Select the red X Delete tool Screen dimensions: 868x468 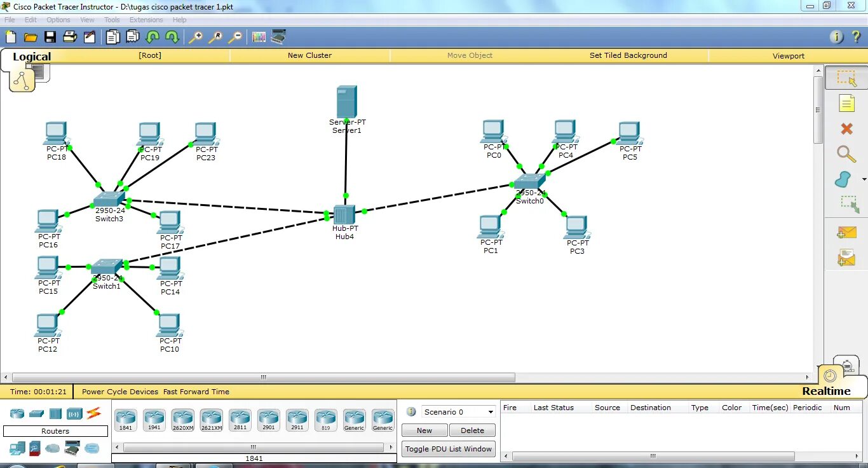[x=846, y=129]
